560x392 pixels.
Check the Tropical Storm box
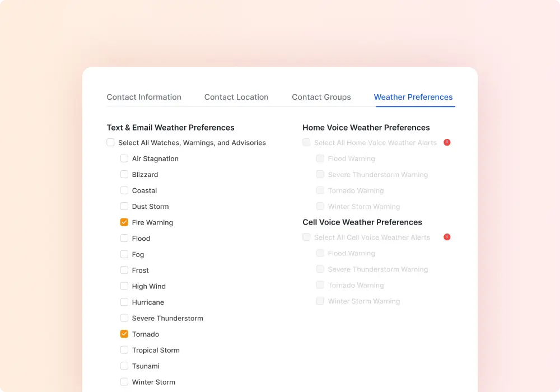(124, 350)
